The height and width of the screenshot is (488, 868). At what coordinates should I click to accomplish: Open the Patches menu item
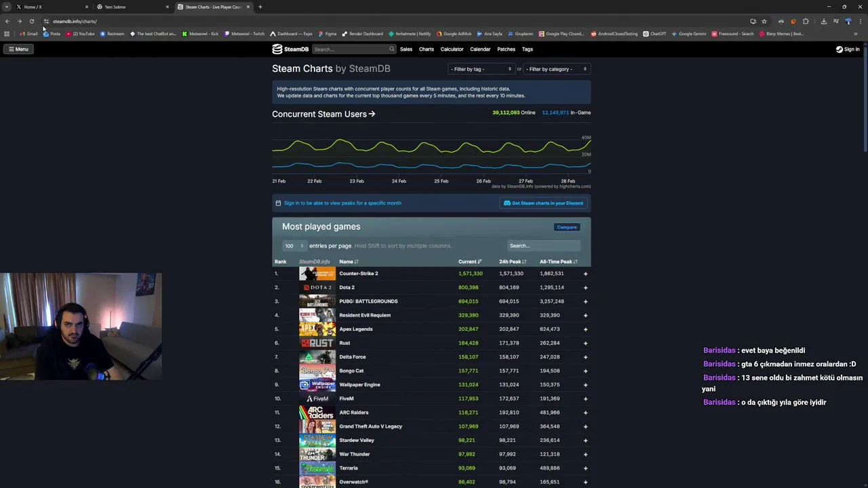tap(506, 49)
